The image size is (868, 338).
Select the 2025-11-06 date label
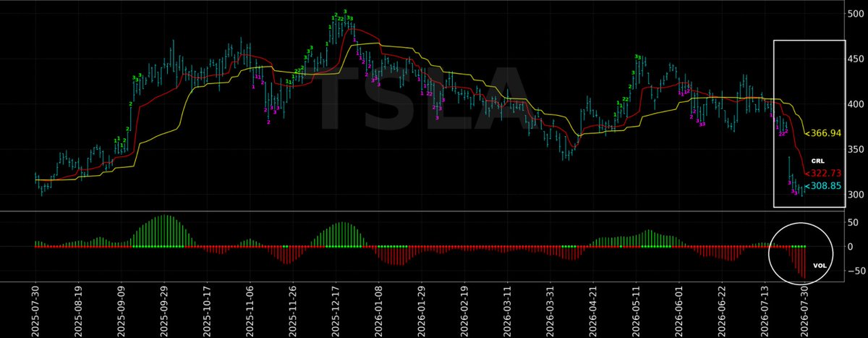pyautogui.click(x=250, y=310)
